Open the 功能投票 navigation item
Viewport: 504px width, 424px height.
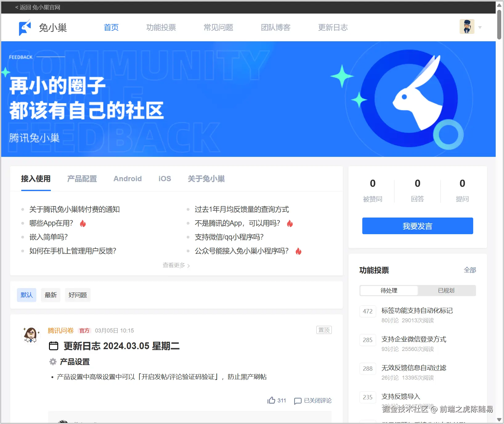point(161,27)
